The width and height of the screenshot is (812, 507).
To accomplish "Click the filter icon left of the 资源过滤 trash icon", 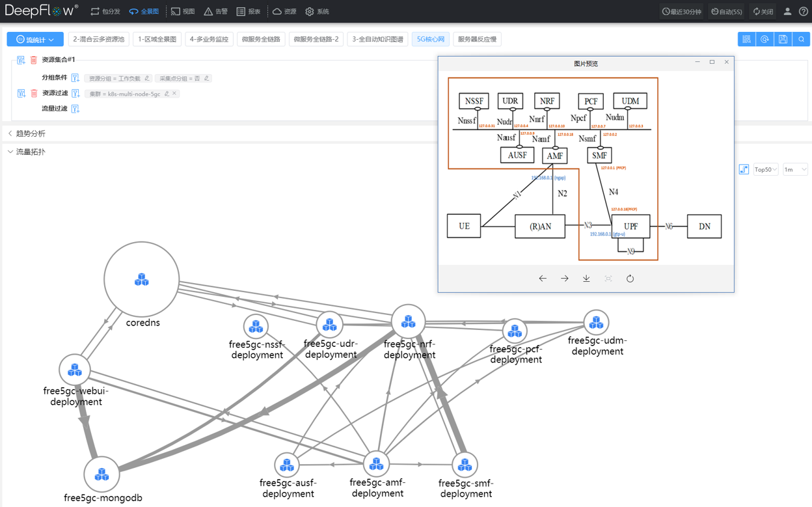I will (21, 94).
